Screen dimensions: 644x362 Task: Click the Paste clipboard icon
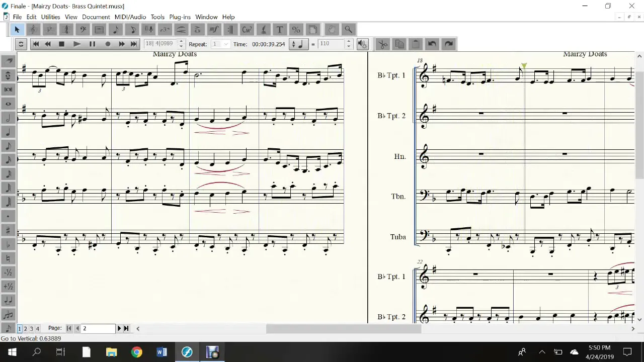tap(416, 44)
